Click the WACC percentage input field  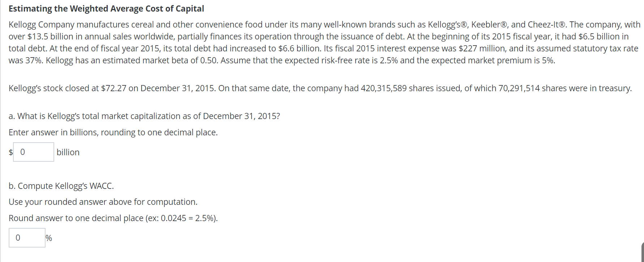point(27,238)
